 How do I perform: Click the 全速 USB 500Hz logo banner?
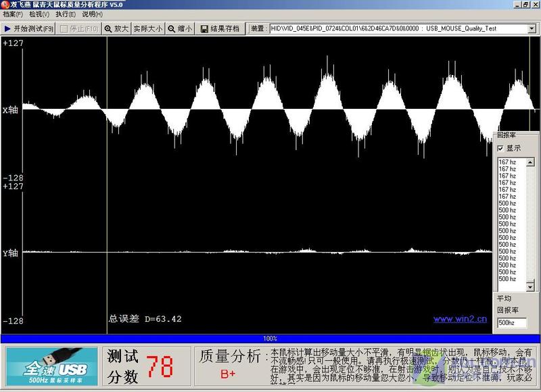tap(52, 366)
